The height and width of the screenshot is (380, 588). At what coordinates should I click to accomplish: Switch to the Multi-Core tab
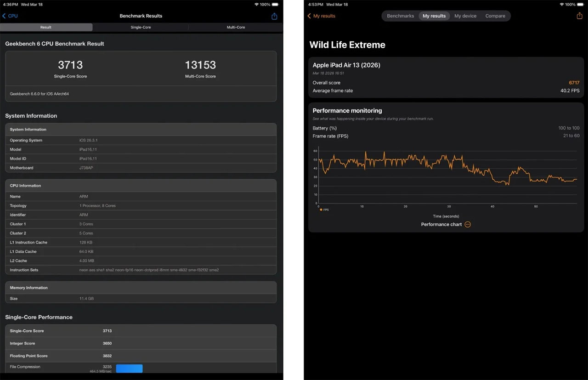coord(236,27)
